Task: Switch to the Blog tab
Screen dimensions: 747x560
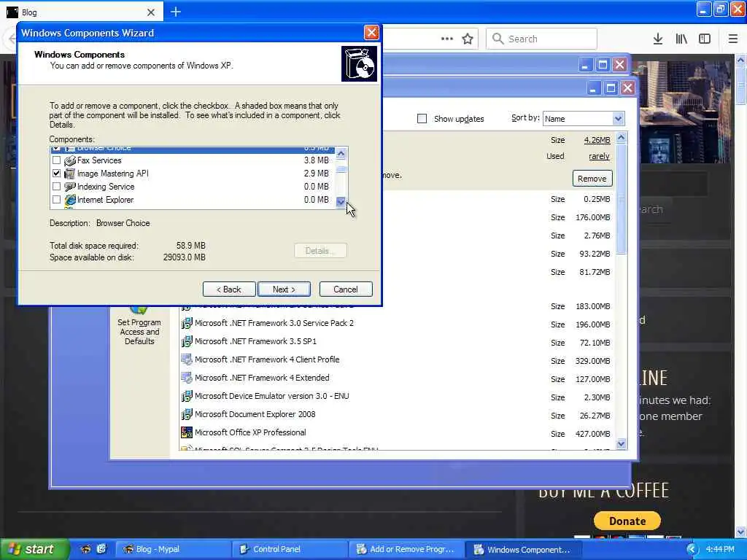Action: tap(81, 12)
